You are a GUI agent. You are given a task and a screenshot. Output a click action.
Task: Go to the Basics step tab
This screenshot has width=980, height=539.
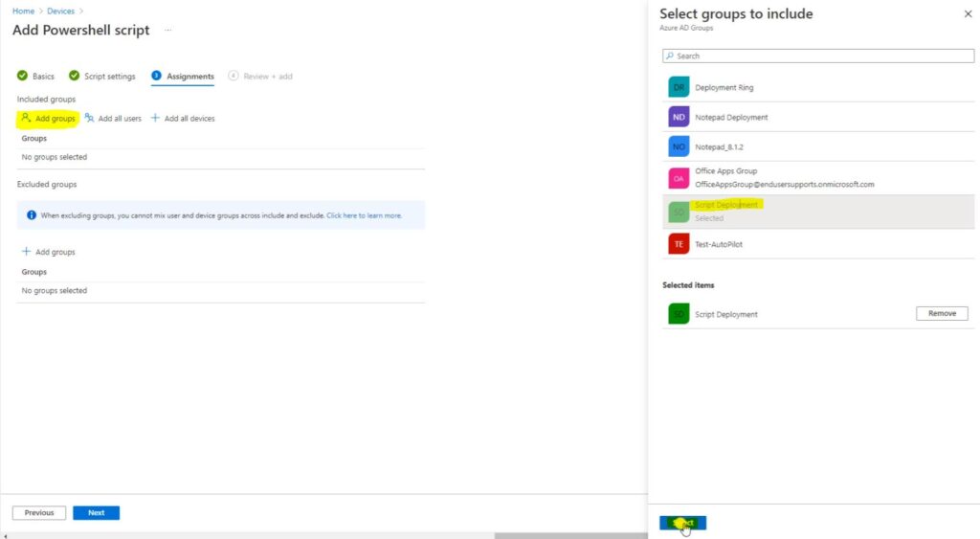pos(36,77)
